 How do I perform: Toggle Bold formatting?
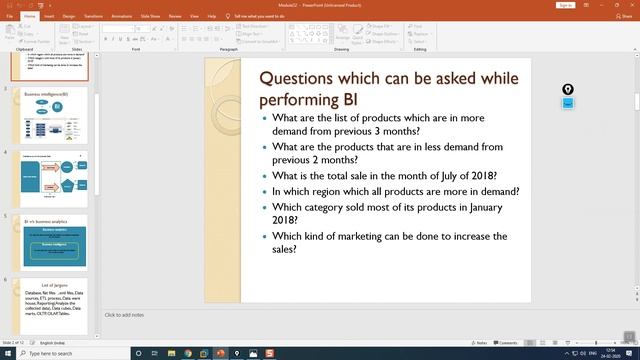point(105,39)
